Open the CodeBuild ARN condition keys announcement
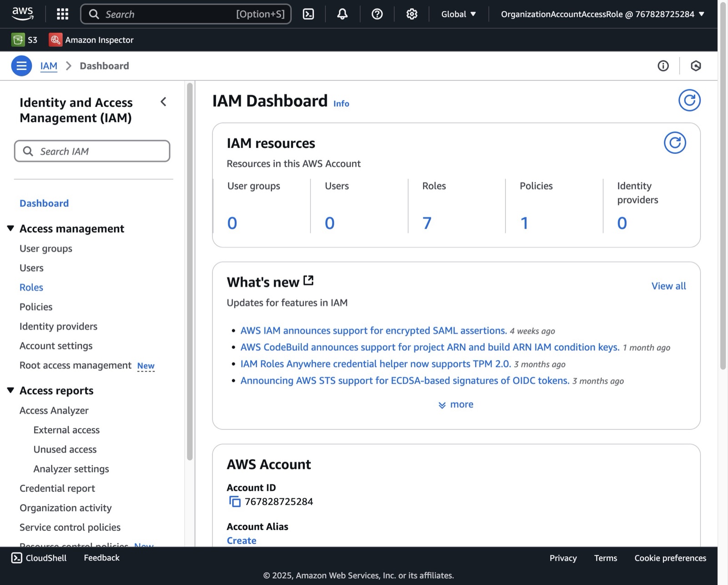The image size is (728, 585). (430, 347)
